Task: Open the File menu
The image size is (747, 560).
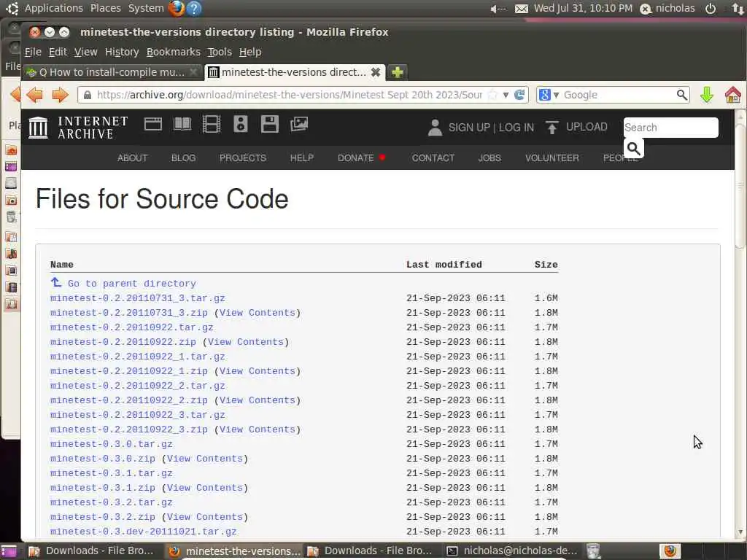Action: 33,52
